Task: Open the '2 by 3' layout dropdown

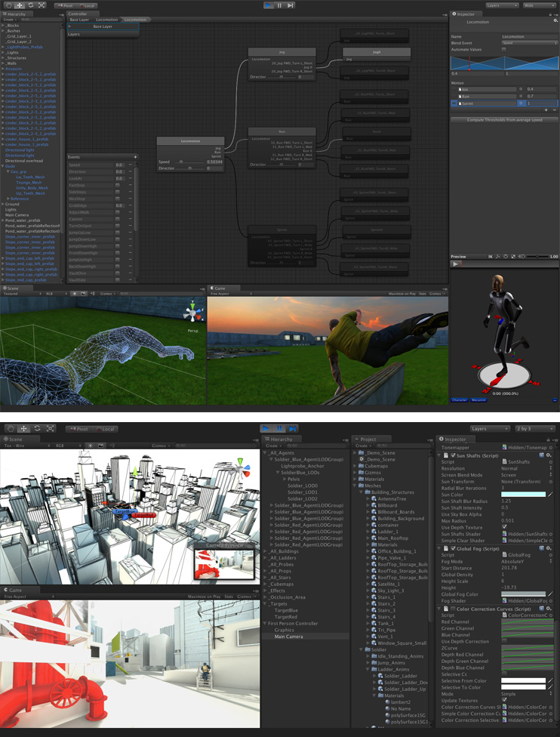Action: tap(535, 429)
